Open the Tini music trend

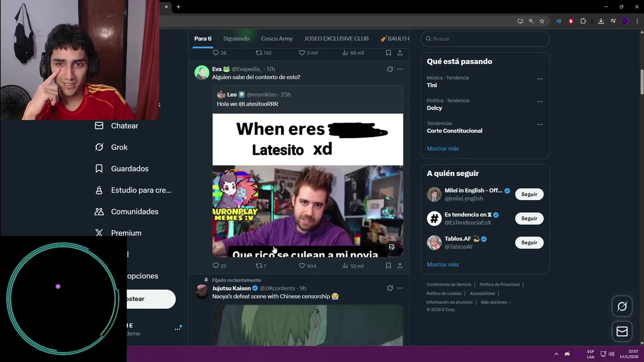(432, 85)
